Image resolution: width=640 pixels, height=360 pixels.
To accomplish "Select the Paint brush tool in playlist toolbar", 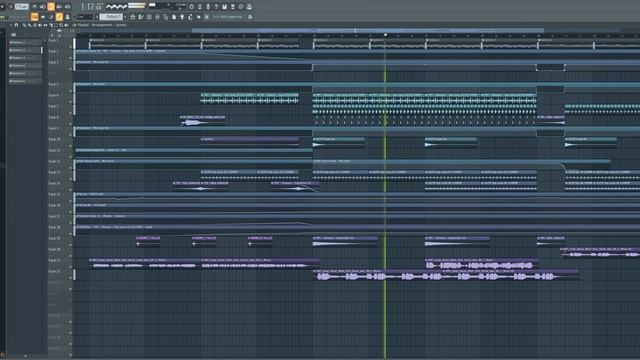I will (30, 25).
